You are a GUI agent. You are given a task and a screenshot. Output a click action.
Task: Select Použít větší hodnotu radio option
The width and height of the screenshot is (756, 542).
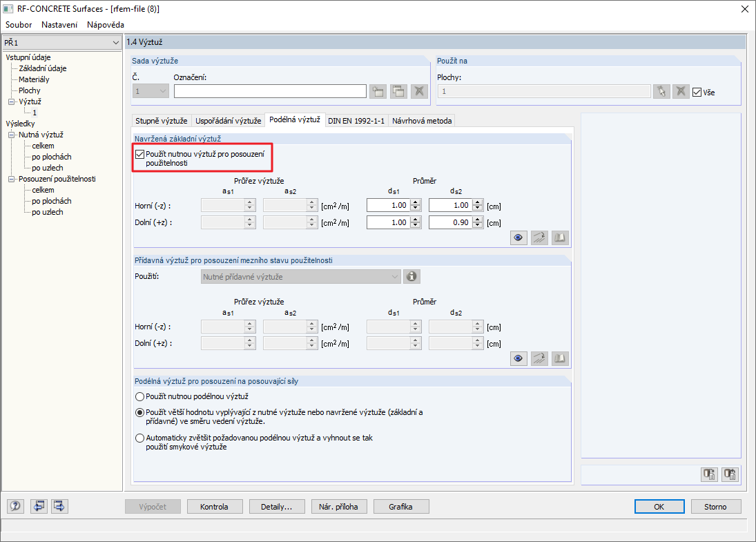(x=140, y=413)
